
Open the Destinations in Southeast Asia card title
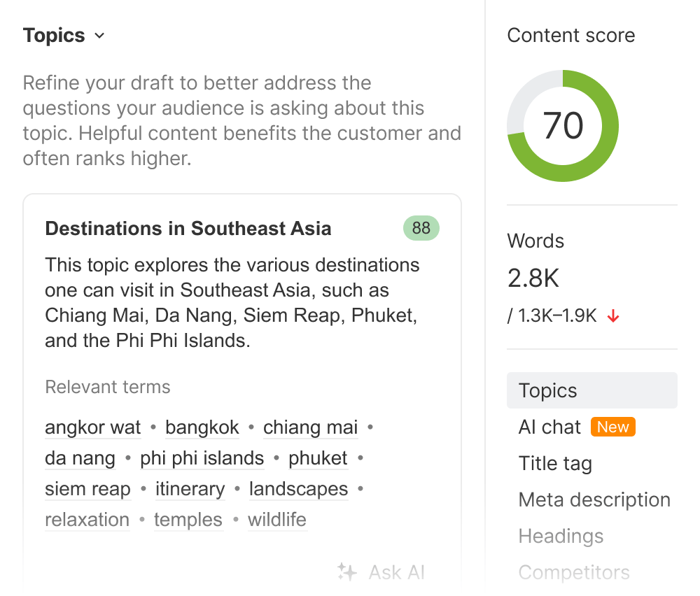[x=188, y=229]
